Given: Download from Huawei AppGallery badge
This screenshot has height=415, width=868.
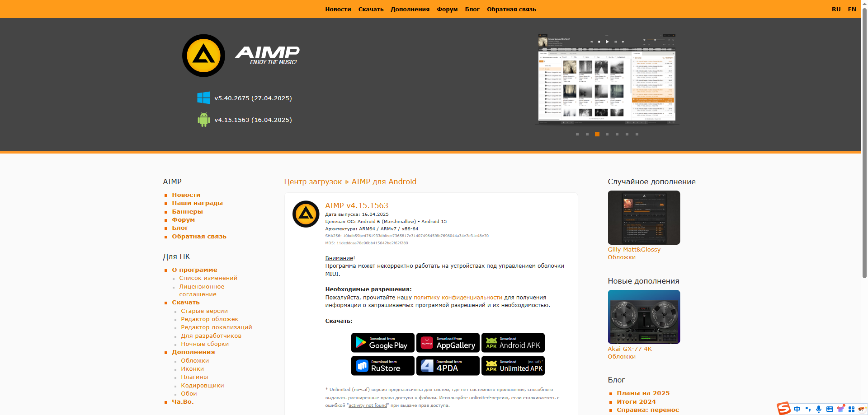Looking at the screenshot, I should click(x=448, y=343).
